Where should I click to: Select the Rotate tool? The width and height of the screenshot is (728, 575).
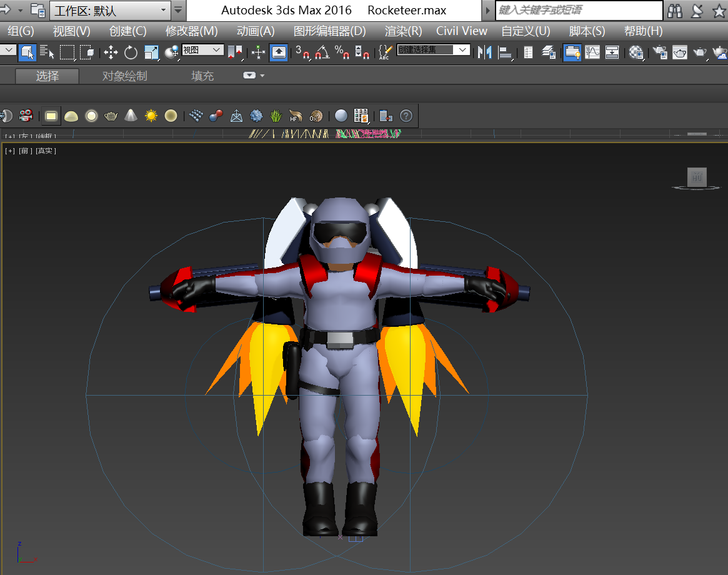click(x=131, y=52)
